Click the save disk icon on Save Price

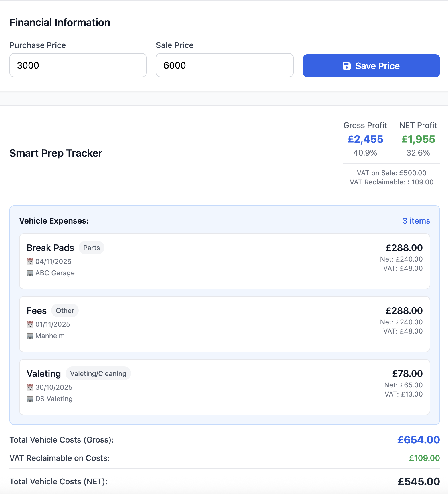[x=346, y=66]
